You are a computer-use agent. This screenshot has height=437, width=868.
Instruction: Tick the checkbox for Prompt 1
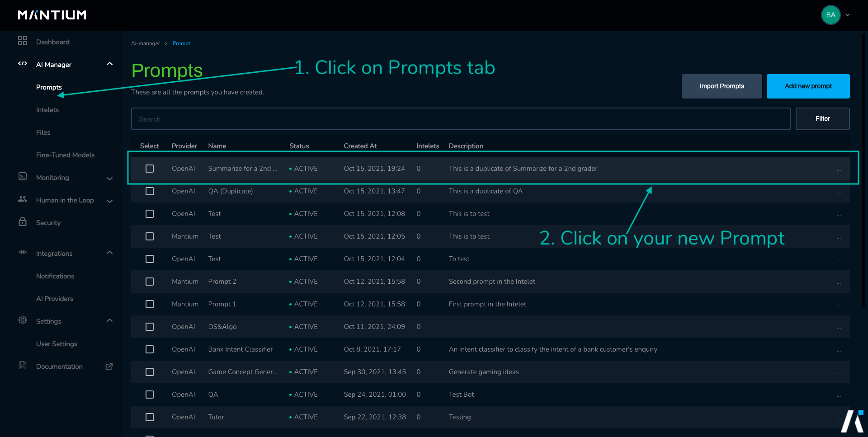point(150,304)
